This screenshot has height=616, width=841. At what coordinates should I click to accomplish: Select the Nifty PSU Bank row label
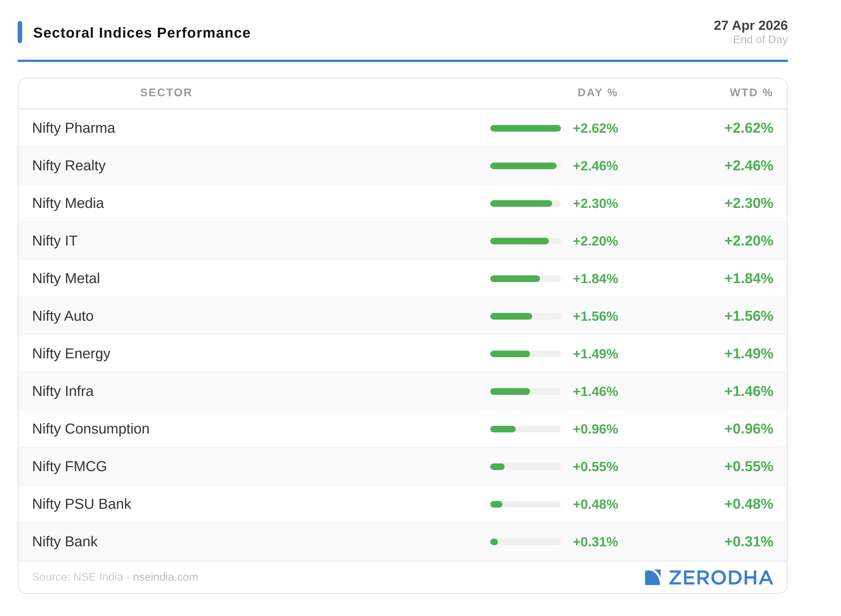tap(82, 504)
